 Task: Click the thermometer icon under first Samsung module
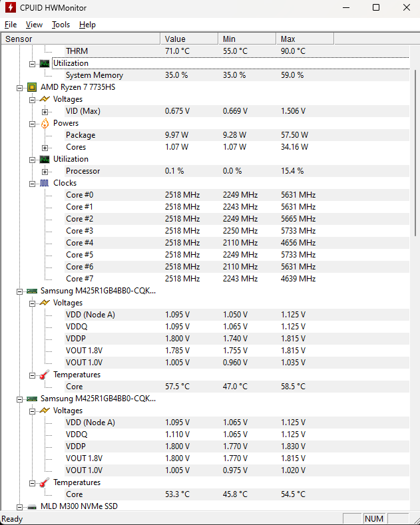click(45, 375)
